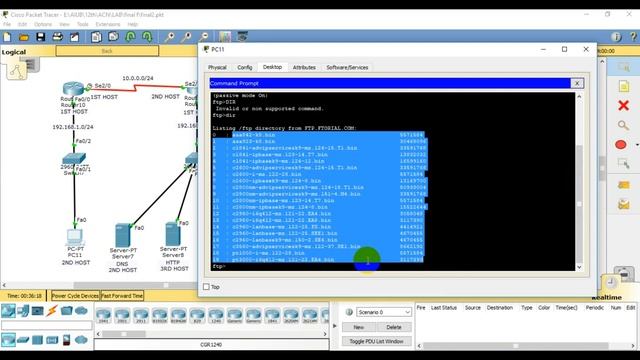Screen dimensions: 640x360
Task: Click the Zoom Out magnifier icon
Action: coord(204,37)
